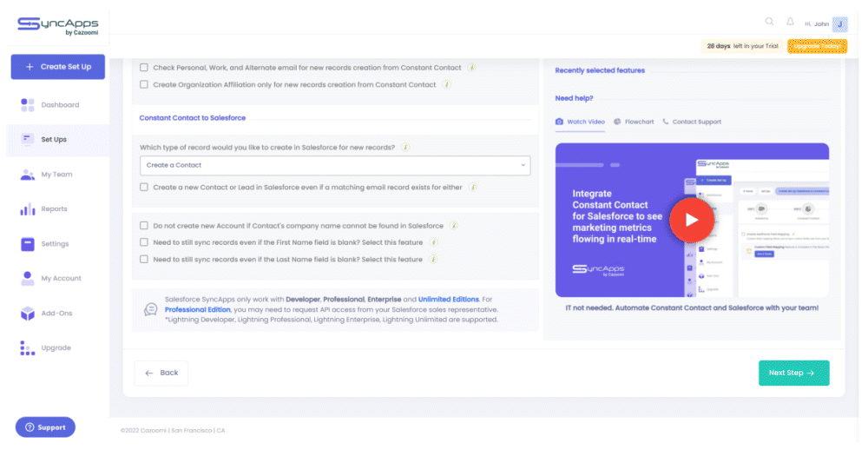Switch to the Watch Video tab
This screenshot has height=456, width=868.
(580, 122)
